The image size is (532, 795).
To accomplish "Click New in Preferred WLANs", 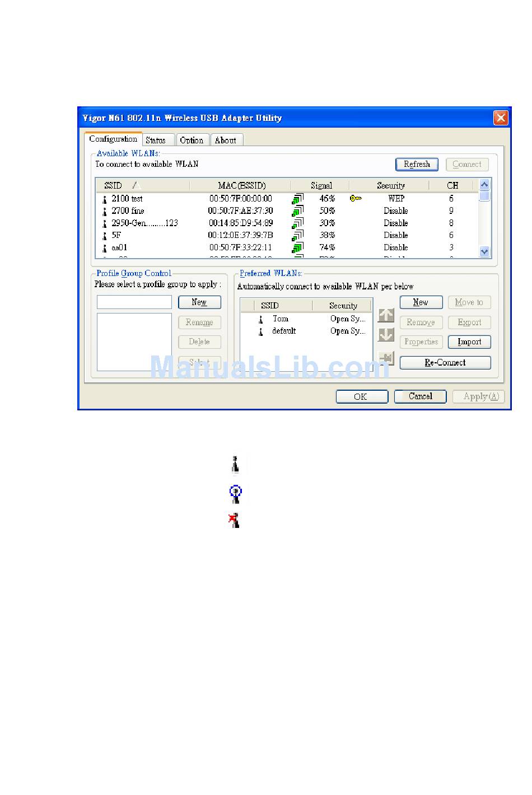I will [421, 302].
